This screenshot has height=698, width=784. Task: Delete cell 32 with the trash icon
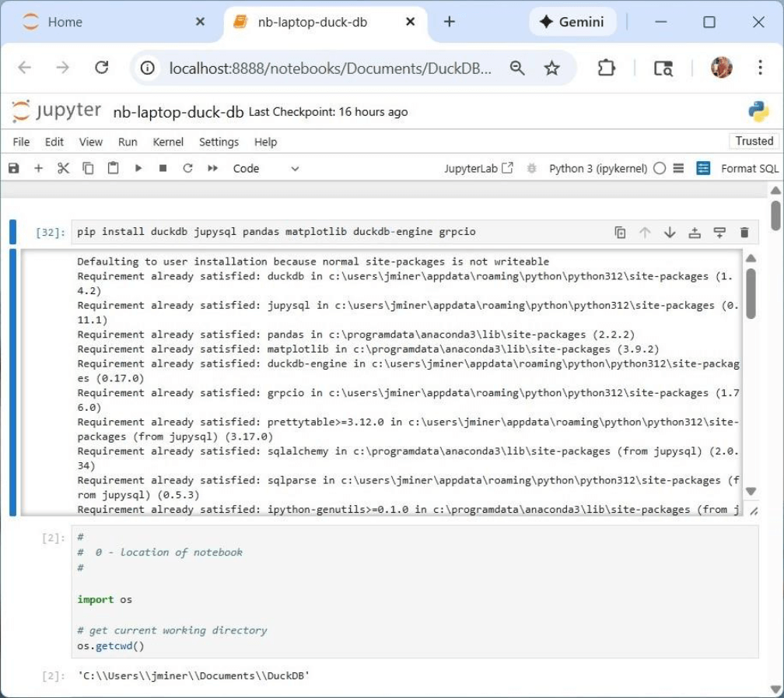[744, 232]
